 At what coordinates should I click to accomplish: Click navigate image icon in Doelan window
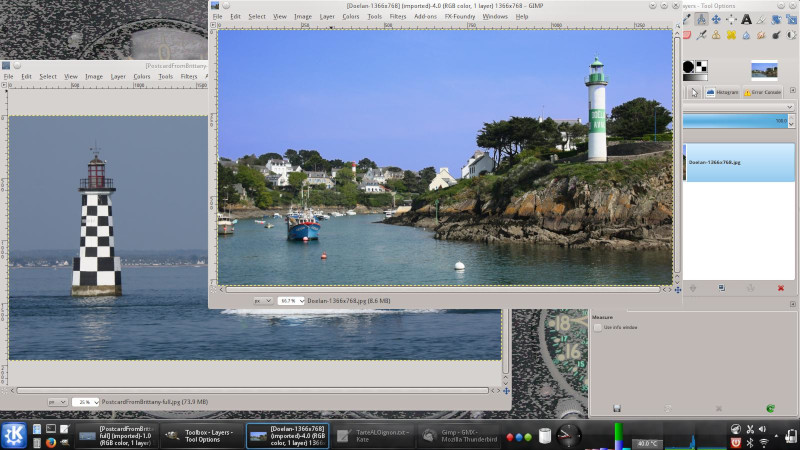pyautogui.click(x=678, y=290)
